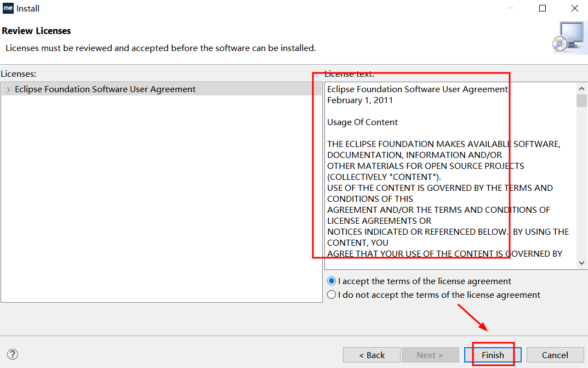Select 'I do not accept the terms' radio button
Viewport: 588px width, 368px height.
(332, 295)
